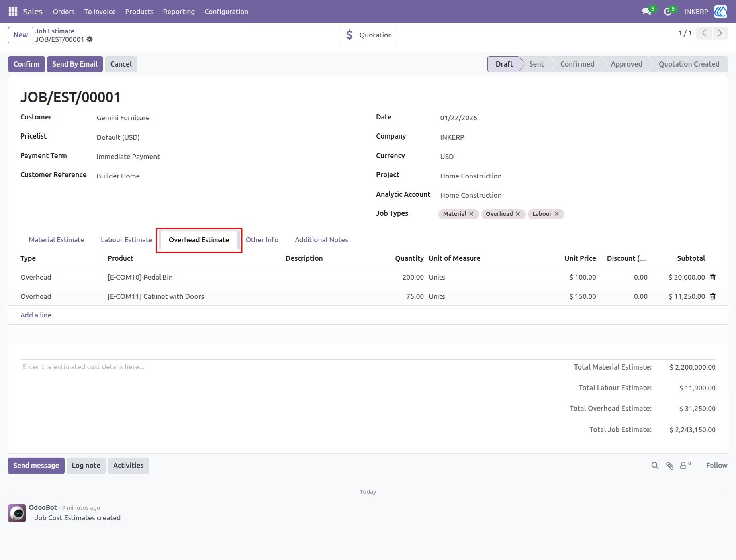Open the Quotation smart button

click(368, 35)
